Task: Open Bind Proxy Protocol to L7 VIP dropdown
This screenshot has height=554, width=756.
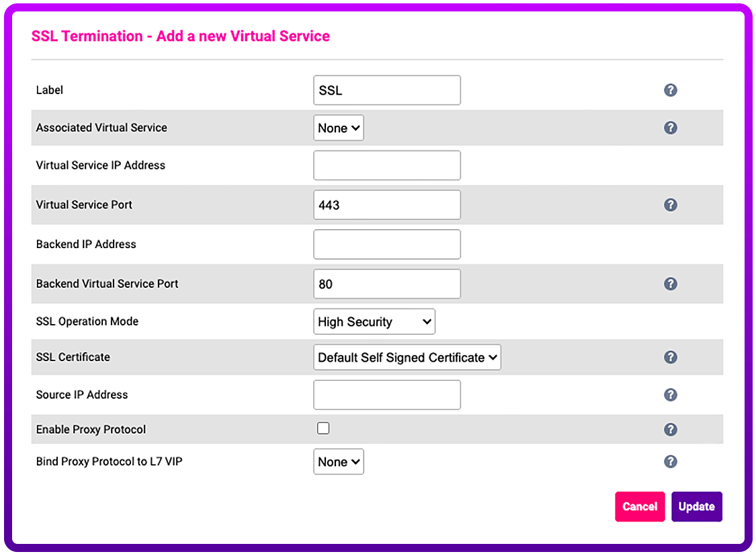Action: (x=339, y=462)
